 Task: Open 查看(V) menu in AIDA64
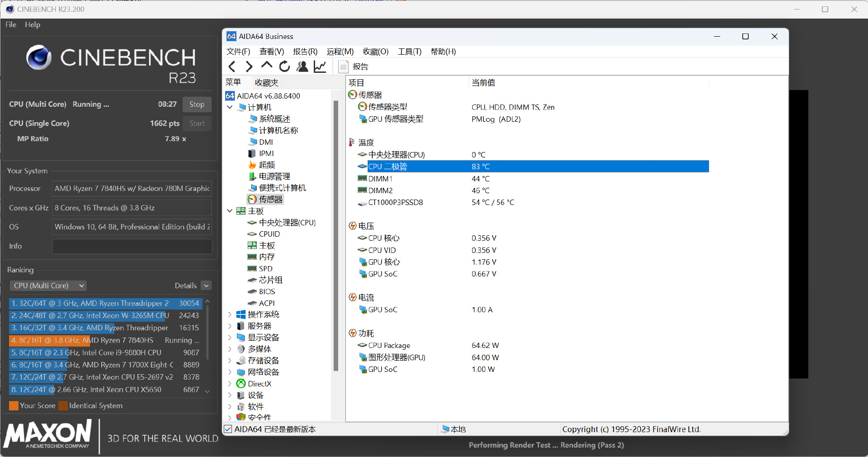272,52
